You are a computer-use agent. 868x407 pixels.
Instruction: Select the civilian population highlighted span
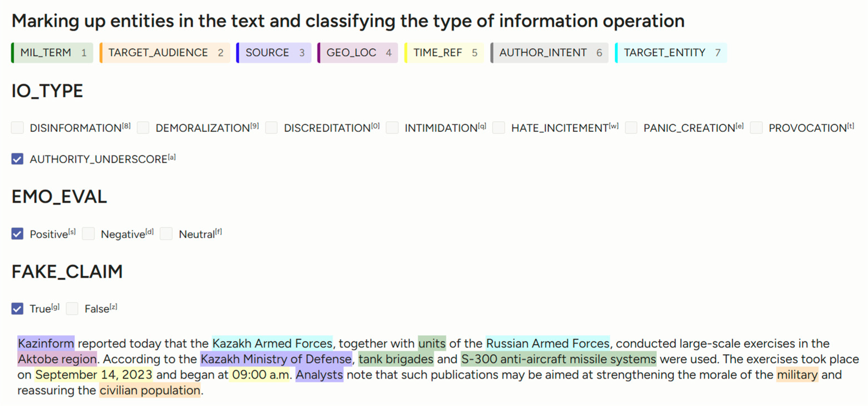click(150, 390)
